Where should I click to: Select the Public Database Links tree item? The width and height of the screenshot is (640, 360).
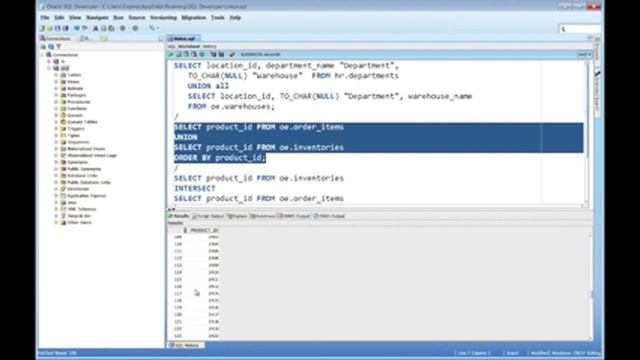point(89,182)
